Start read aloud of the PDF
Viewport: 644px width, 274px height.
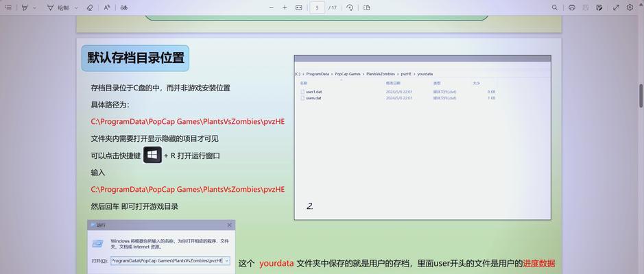point(107,8)
